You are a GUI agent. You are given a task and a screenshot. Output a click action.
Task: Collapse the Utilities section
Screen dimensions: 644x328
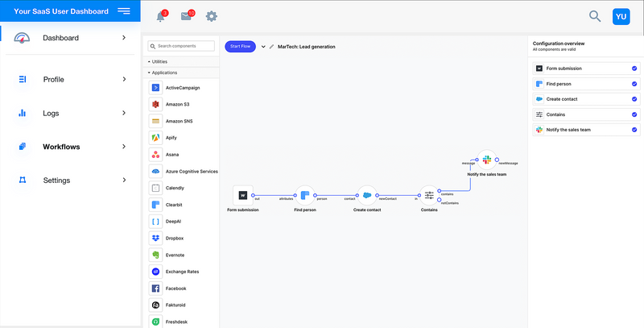coord(181,62)
